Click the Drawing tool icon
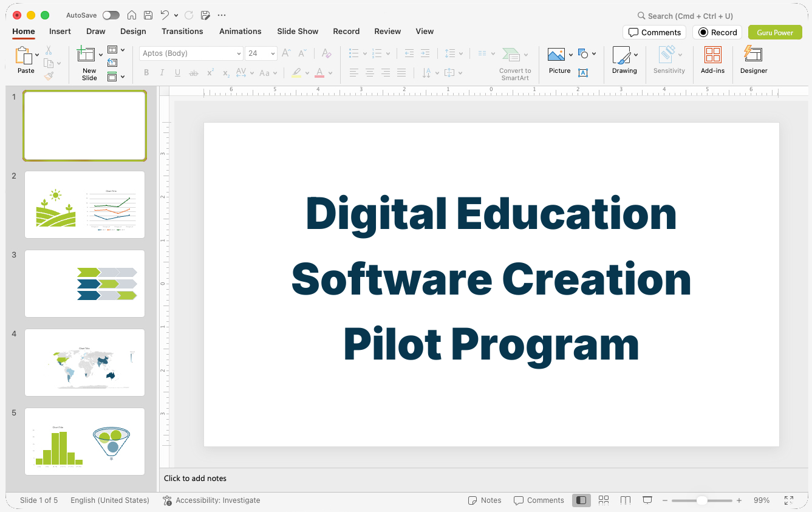Image resolution: width=812 pixels, height=512 pixels. pos(621,55)
